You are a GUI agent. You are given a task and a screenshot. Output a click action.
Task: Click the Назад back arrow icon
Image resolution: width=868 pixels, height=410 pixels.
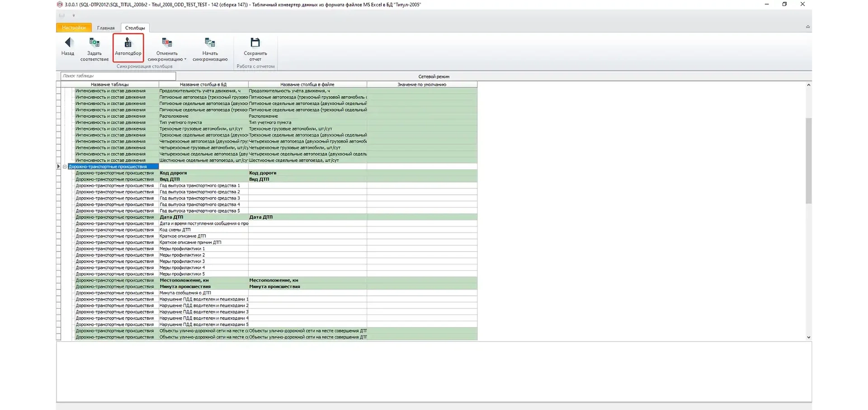68,43
